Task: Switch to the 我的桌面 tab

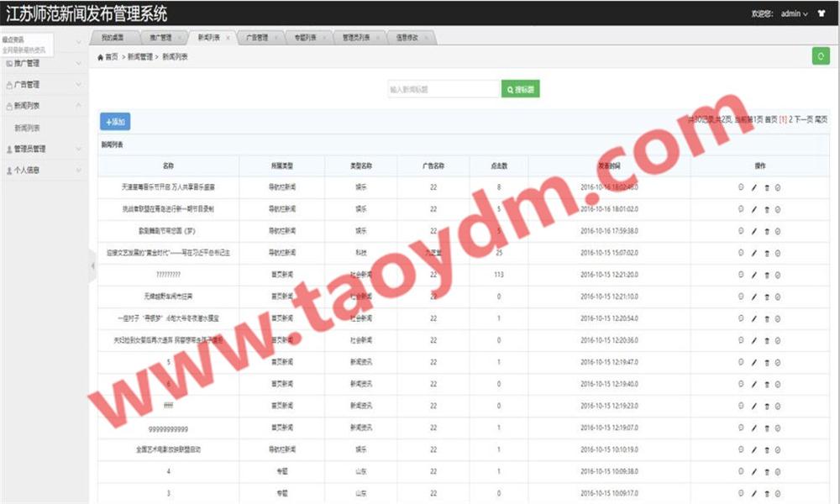Action: coord(112,38)
